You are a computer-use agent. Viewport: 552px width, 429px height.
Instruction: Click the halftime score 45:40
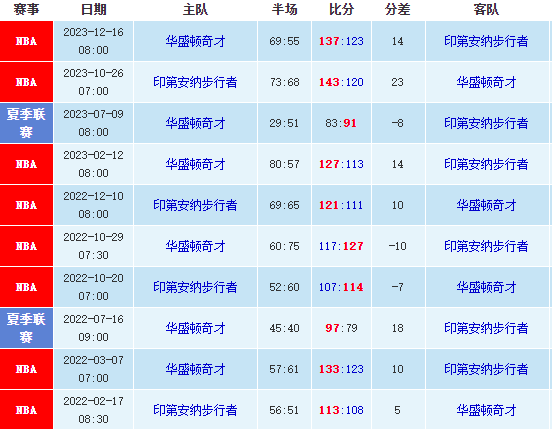284,328
